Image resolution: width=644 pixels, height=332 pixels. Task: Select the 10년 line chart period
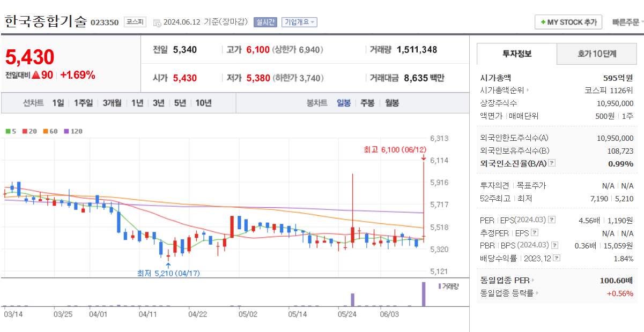(203, 103)
